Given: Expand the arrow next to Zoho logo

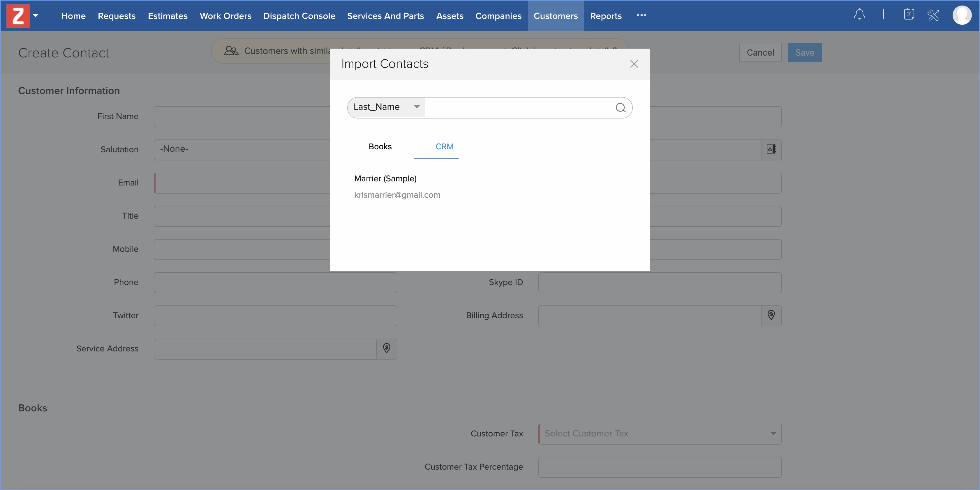Looking at the screenshot, I should tap(36, 16).
